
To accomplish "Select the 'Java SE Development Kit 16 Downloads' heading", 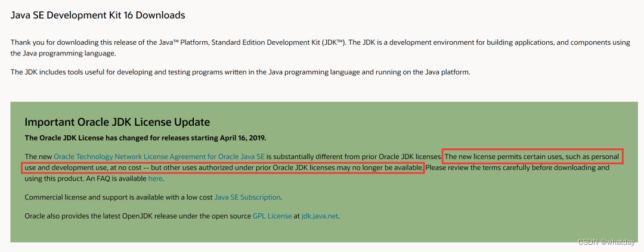I will click(x=98, y=15).
